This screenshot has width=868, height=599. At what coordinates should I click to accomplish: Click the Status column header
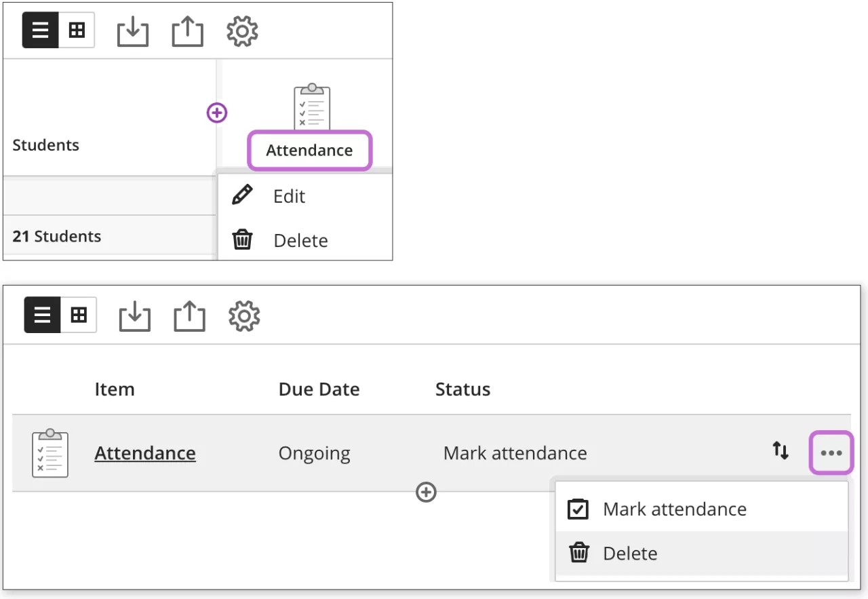(x=462, y=389)
